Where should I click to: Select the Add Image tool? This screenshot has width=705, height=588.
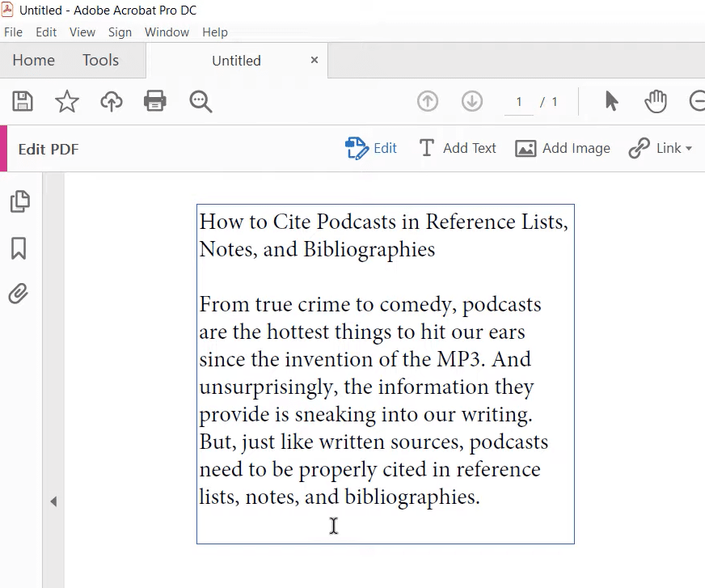click(x=563, y=148)
